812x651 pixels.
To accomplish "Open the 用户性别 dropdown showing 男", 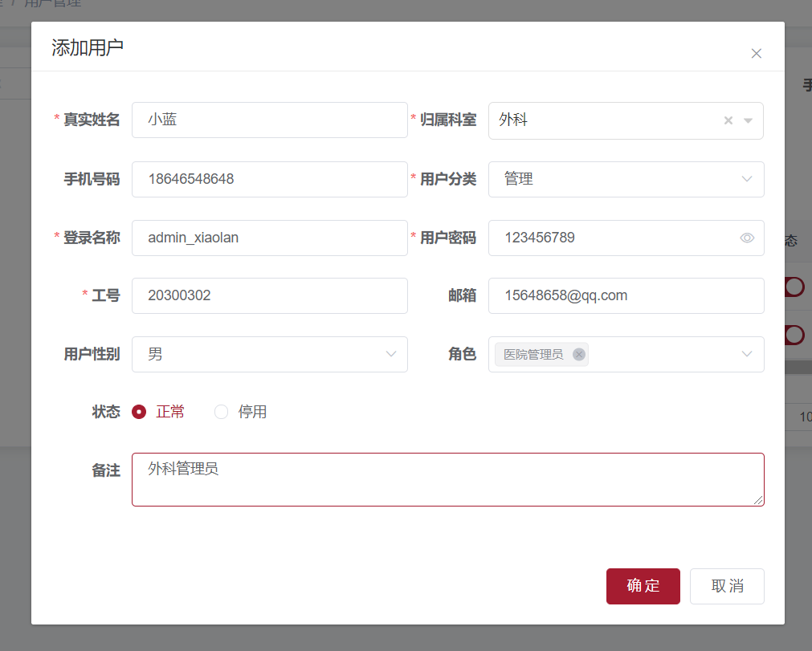I will coord(270,355).
